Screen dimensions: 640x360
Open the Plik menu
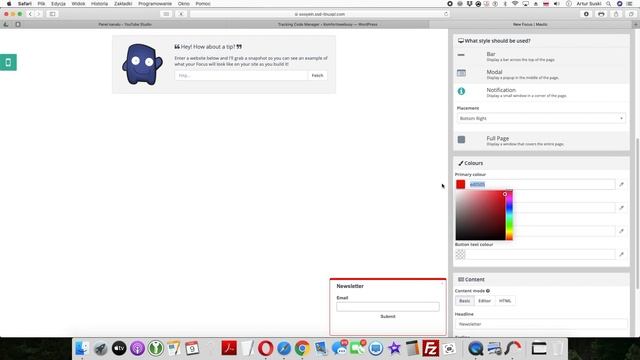(x=41, y=4)
